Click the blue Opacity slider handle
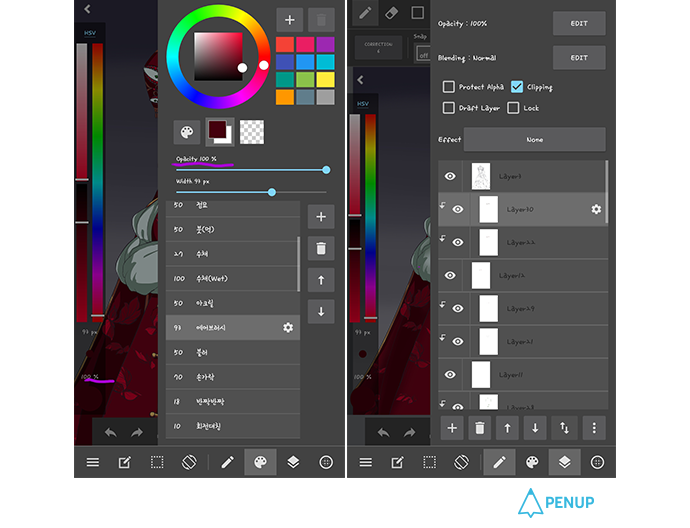This screenshot has height=528, width=690. pyautogui.click(x=326, y=170)
